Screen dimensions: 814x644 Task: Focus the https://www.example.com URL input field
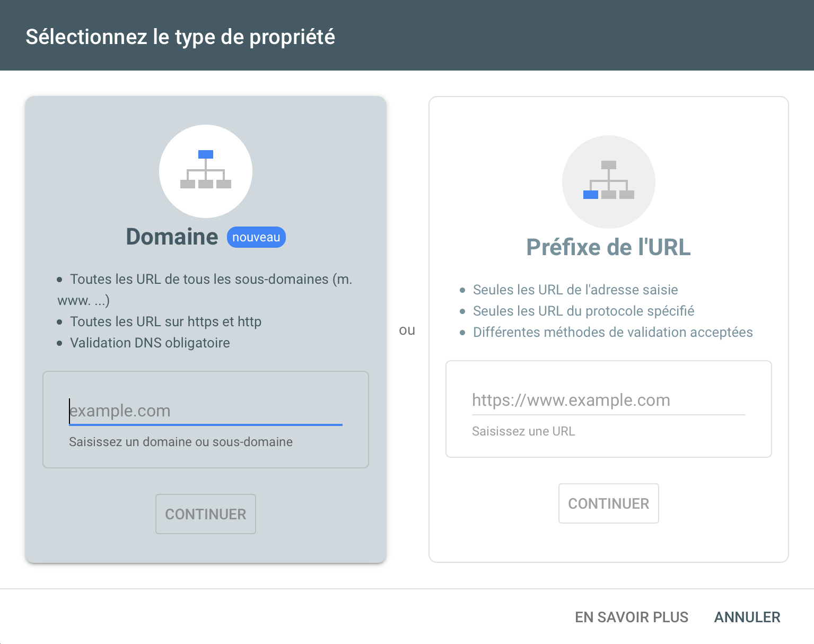609,400
